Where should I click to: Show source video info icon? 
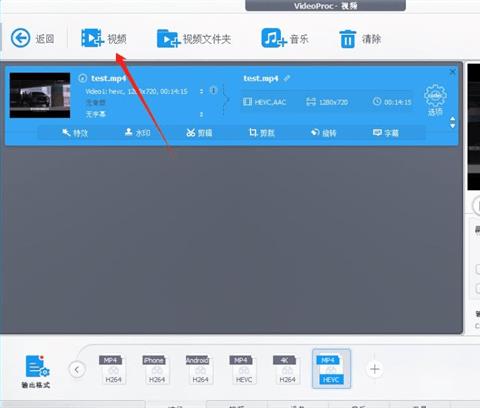click(x=214, y=90)
